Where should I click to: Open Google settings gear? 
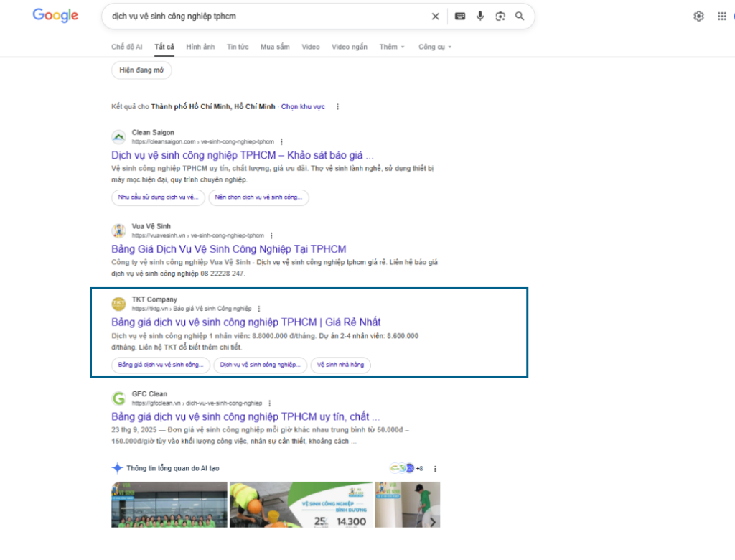[x=698, y=17]
